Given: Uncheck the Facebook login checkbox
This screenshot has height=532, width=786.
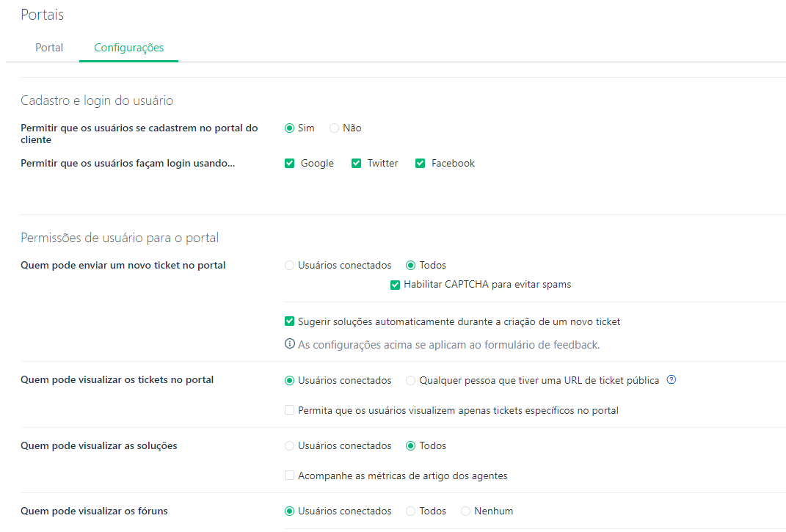Looking at the screenshot, I should pos(420,163).
